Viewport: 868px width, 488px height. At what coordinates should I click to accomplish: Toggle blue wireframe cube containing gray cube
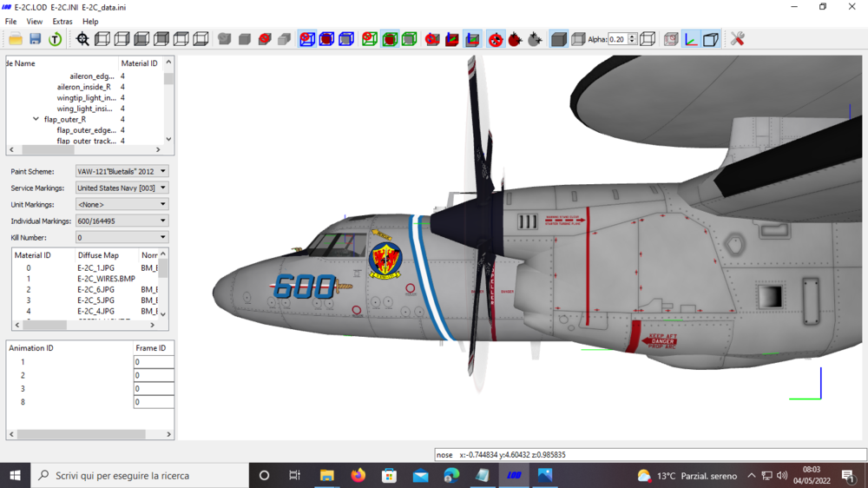pos(346,39)
